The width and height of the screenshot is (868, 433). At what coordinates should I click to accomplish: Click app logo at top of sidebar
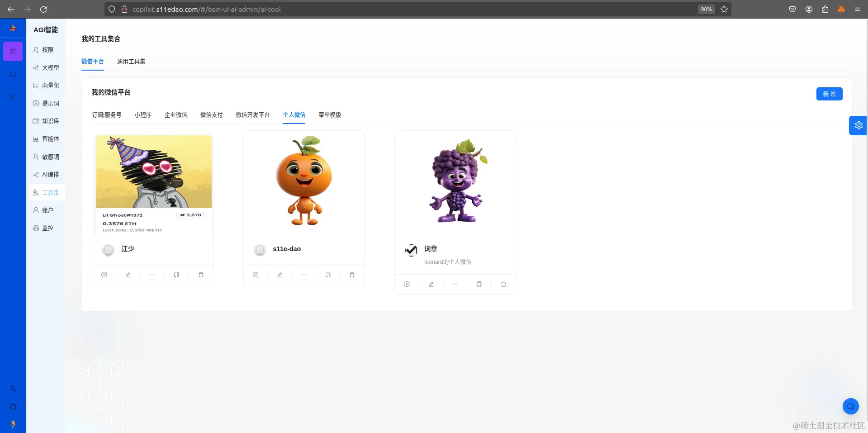click(13, 28)
